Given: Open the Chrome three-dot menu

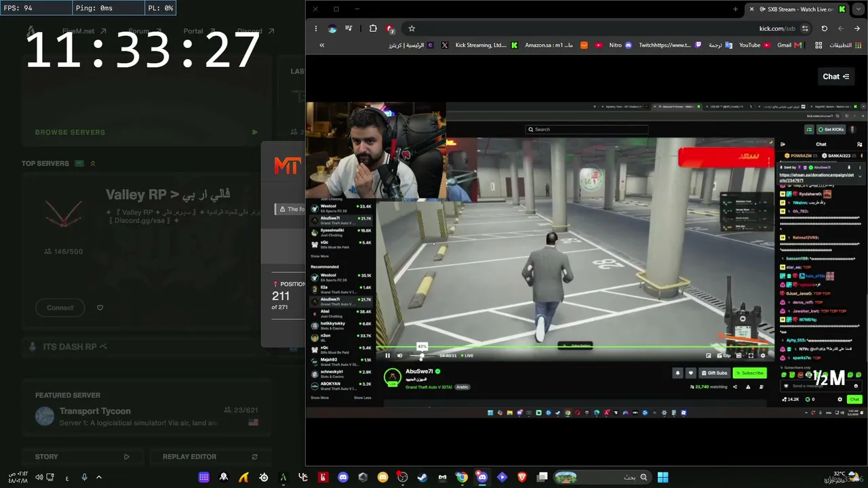Looking at the screenshot, I should [x=316, y=28].
